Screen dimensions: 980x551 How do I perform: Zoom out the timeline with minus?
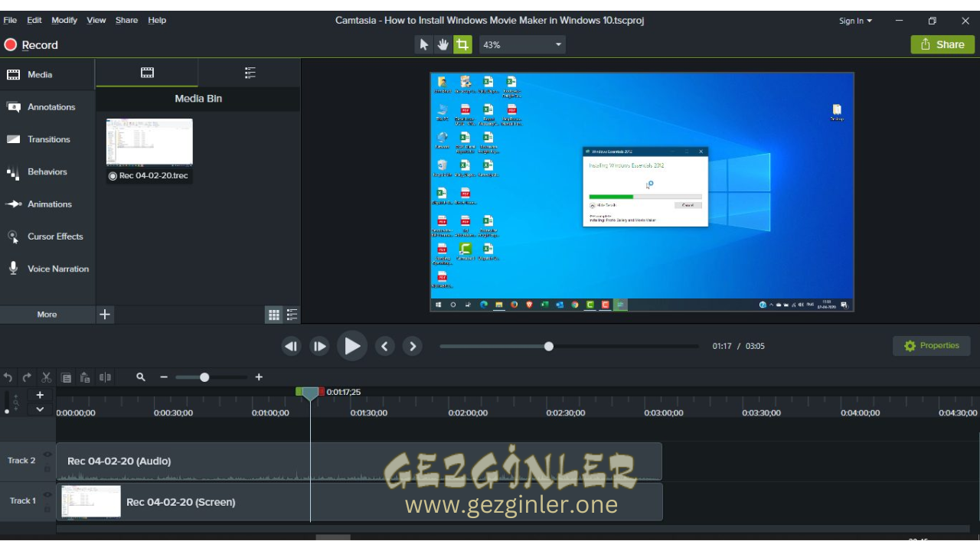click(x=163, y=377)
